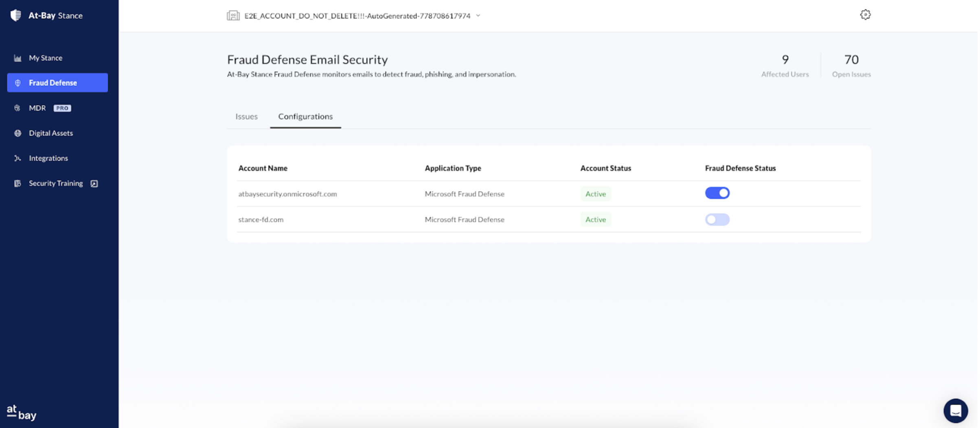Click the 70 Open Issues counter
The height and width of the screenshot is (428, 980).
[x=851, y=66]
